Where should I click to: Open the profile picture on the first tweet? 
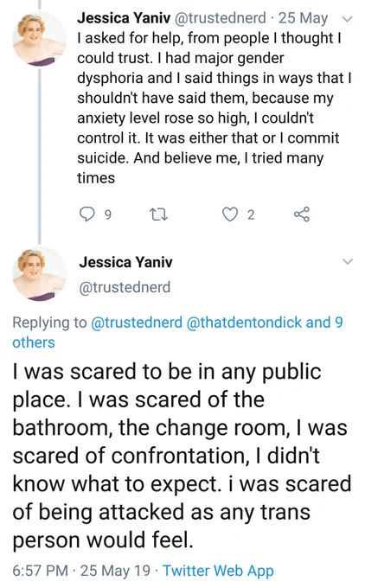coord(40,40)
